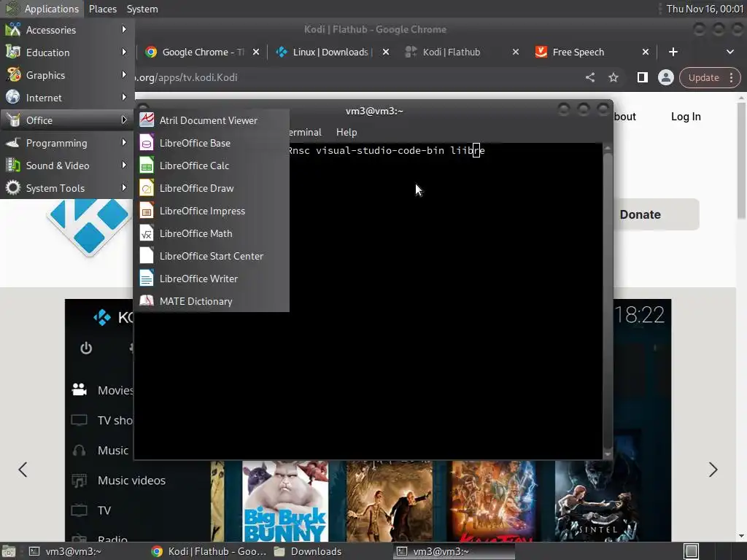The height and width of the screenshot is (560, 747).
Task: Open Chrome tab search dropdown
Action: (729, 52)
